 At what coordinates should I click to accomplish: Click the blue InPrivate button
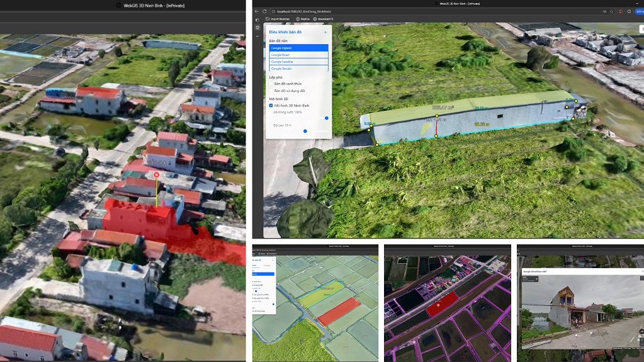click(x=640, y=11)
